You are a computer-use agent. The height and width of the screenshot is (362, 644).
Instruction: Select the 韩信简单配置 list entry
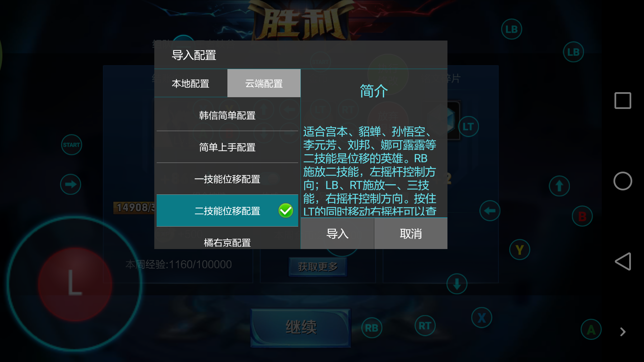[227, 115]
